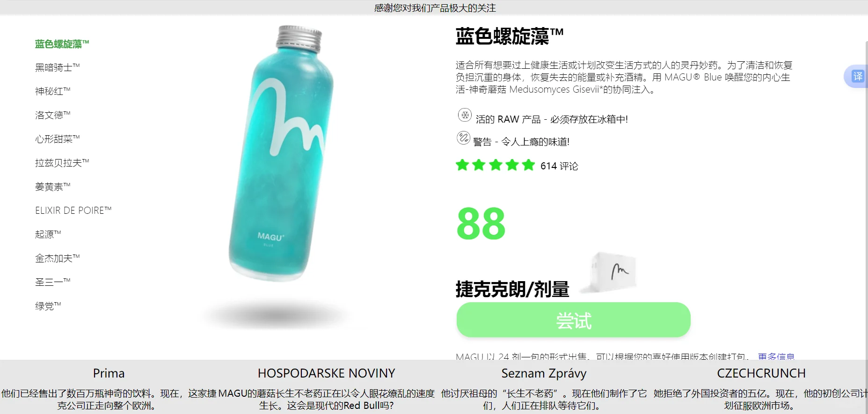Select 黑暗骑士™ product from sidebar
Image resolution: width=868 pixels, height=414 pixels.
point(57,67)
